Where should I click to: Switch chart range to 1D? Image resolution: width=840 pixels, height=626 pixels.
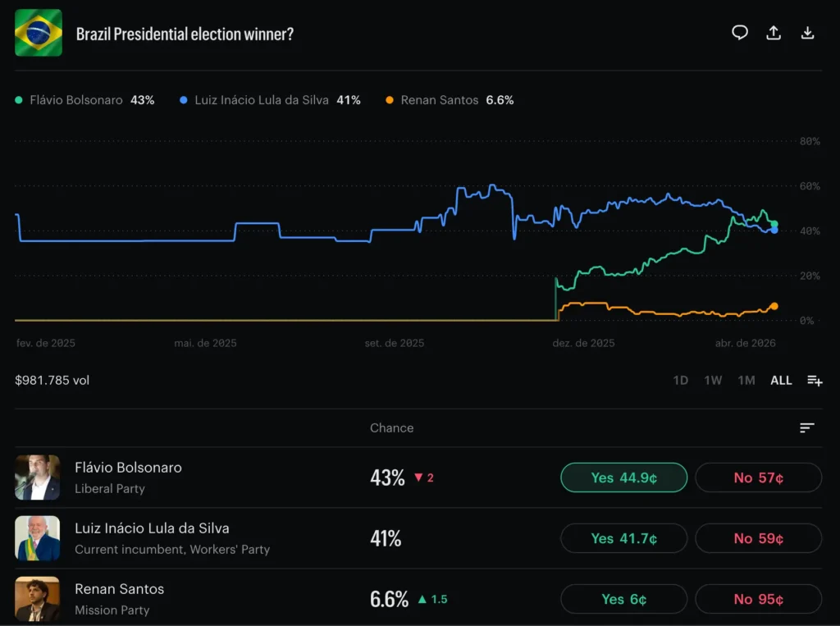click(x=680, y=380)
